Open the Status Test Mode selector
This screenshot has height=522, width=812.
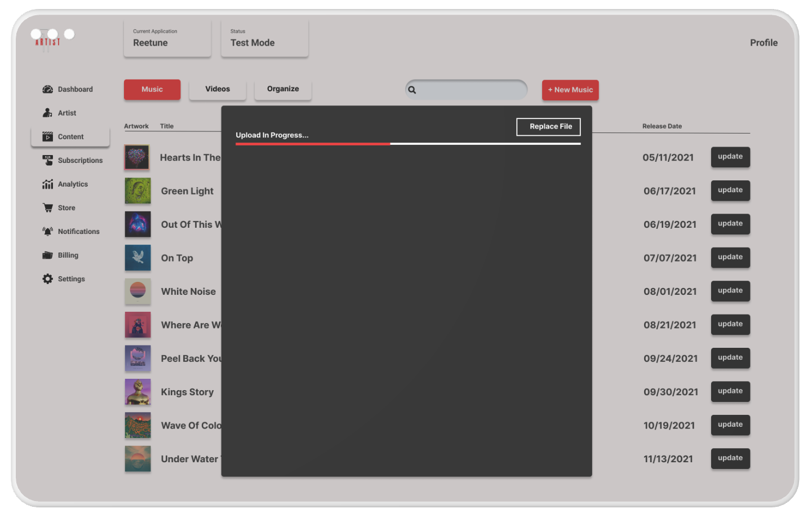coord(265,38)
